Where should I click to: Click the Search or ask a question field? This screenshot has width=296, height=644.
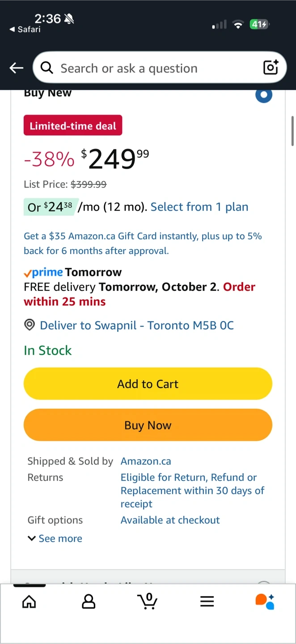click(x=152, y=68)
